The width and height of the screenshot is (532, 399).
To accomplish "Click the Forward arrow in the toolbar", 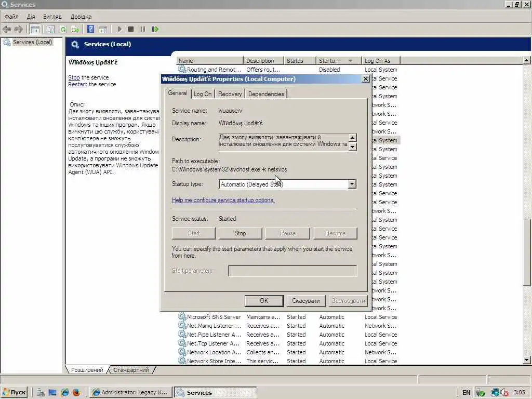I will (18, 29).
